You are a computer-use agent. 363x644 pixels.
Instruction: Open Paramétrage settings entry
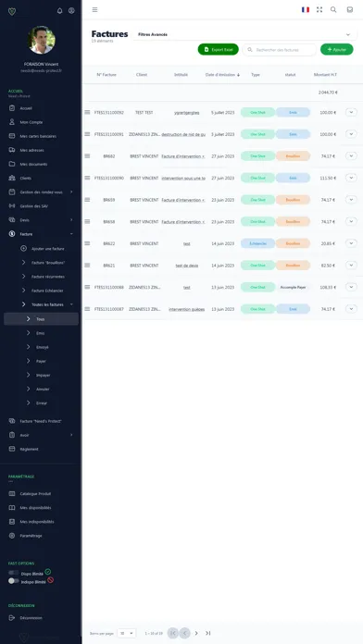pos(41,536)
